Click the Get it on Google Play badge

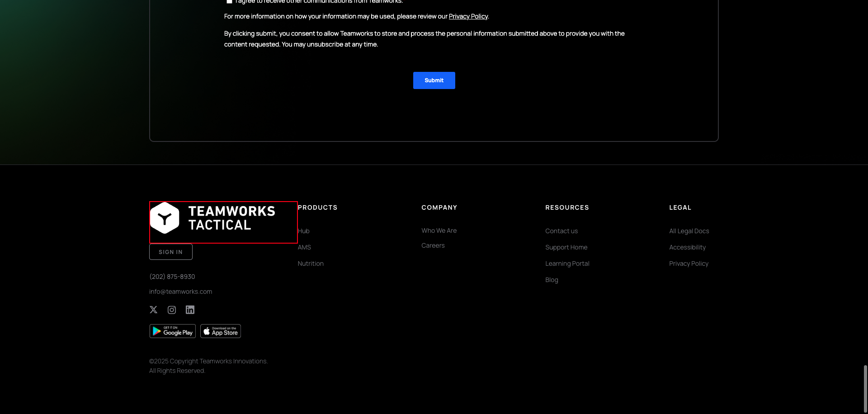tap(172, 331)
